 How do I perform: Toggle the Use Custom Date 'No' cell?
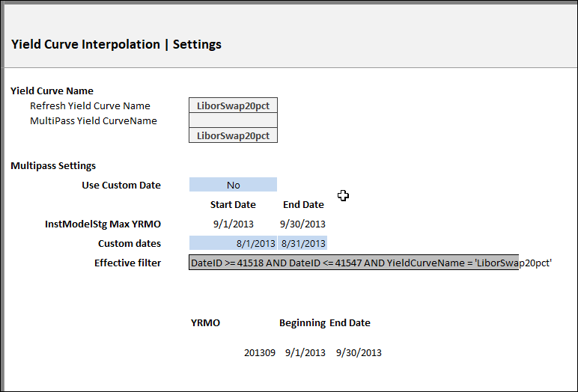(233, 185)
